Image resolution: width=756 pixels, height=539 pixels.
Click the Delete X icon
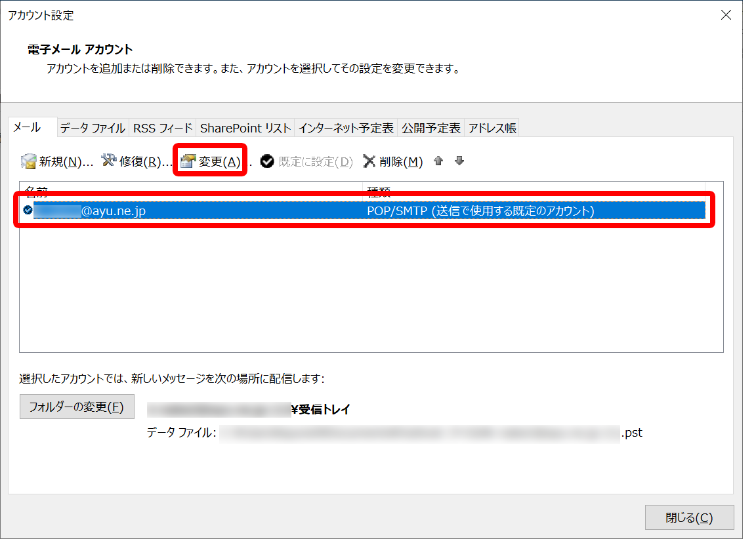369,161
